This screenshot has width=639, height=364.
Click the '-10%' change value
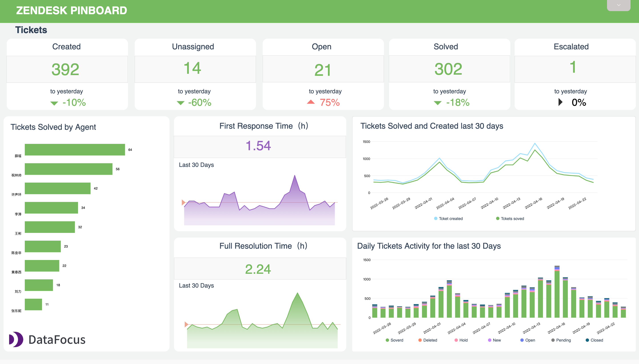click(74, 102)
